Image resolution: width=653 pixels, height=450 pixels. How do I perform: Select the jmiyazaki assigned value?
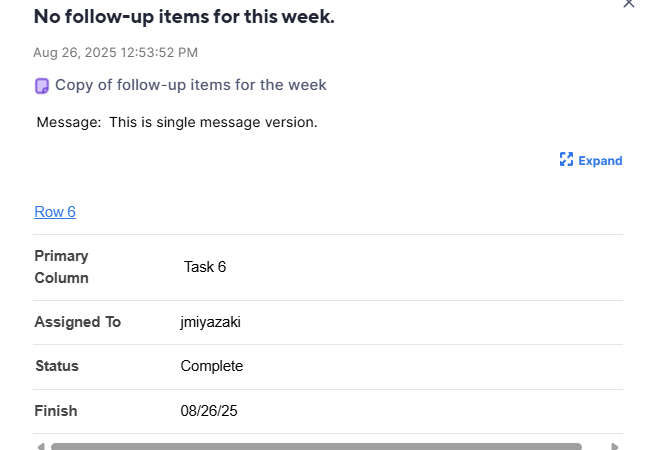pyautogui.click(x=210, y=322)
